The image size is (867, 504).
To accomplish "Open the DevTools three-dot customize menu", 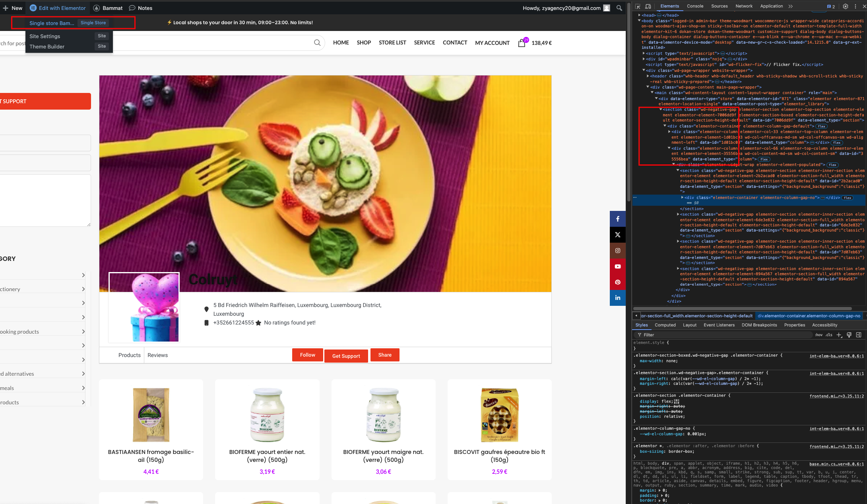I will point(855,6).
